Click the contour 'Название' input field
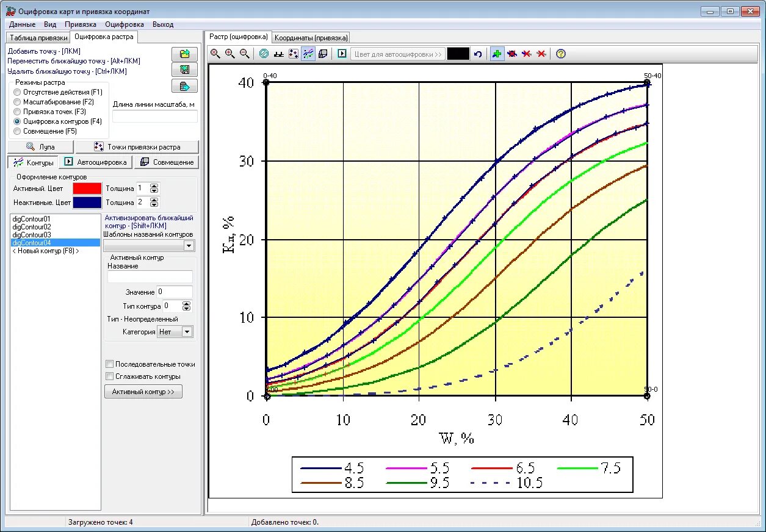The width and height of the screenshot is (766, 532). tap(150, 277)
